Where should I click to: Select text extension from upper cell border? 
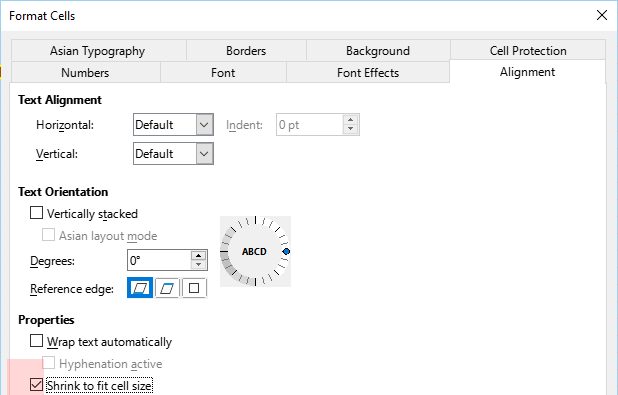(x=167, y=288)
